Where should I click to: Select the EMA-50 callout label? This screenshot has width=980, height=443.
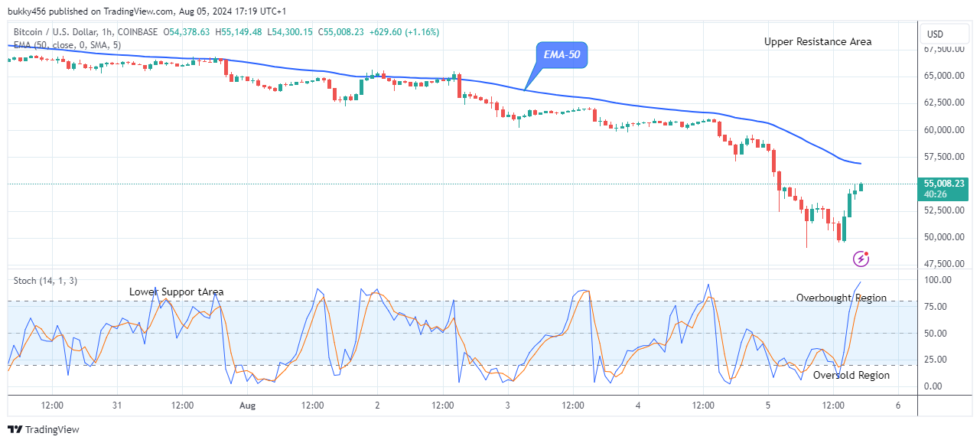pos(562,55)
